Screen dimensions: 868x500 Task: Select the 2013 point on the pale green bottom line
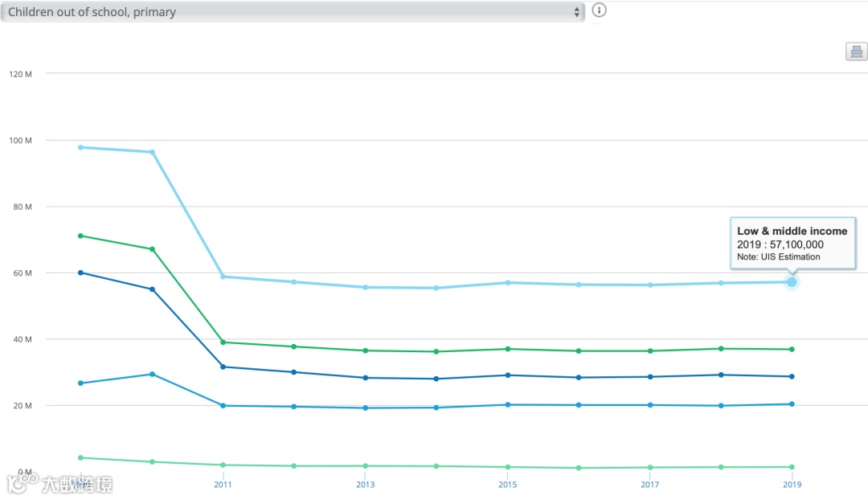click(x=366, y=466)
